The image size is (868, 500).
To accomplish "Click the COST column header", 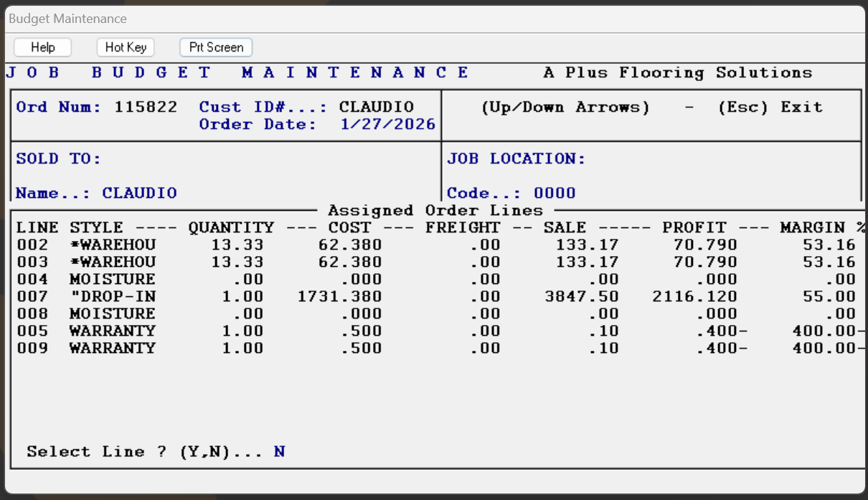I will point(350,227).
